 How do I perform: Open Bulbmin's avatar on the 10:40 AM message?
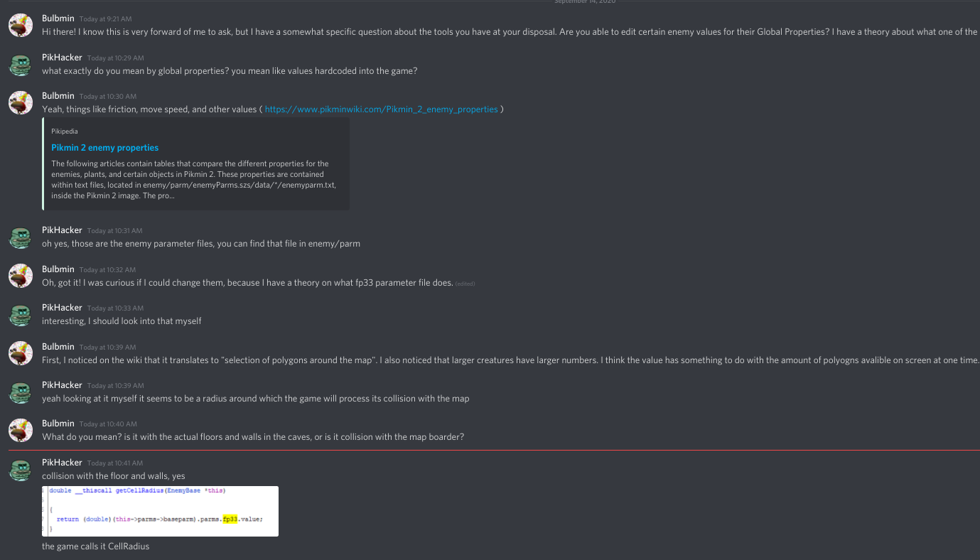tap(20, 430)
